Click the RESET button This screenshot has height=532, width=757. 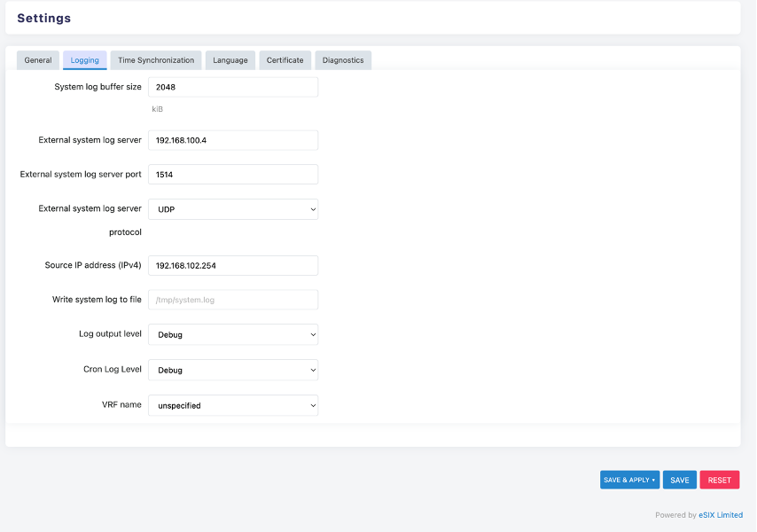tap(719, 479)
